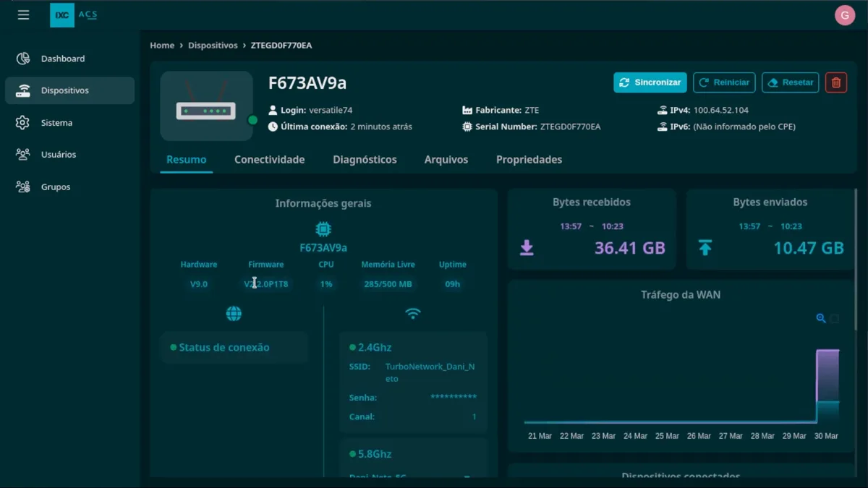This screenshot has width=868, height=488.
Task: Switch to the Propriedades tab
Action: tap(529, 160)
